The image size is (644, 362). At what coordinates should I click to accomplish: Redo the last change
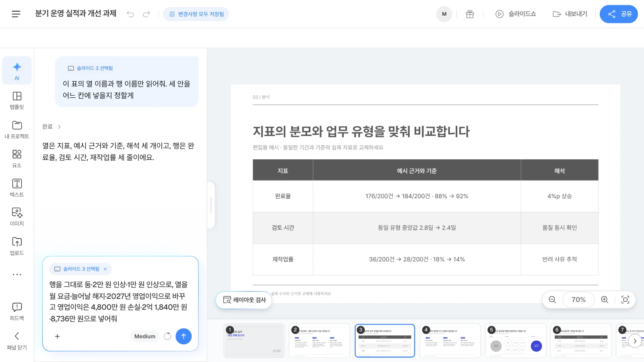pos(147,14)
